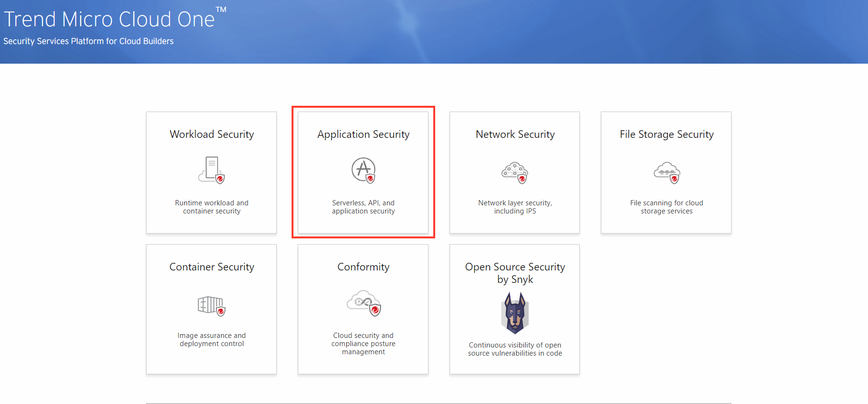
Task: Click the File Storage Security cloud icon
Action: pyautogui.click(x=666, y=173)
